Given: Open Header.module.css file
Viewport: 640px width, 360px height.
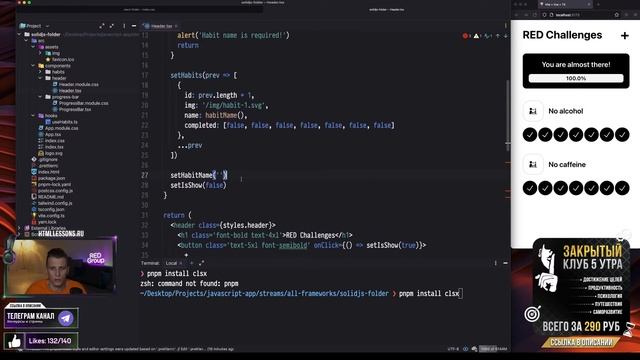Looking at the screenshot, I should 76,84.
